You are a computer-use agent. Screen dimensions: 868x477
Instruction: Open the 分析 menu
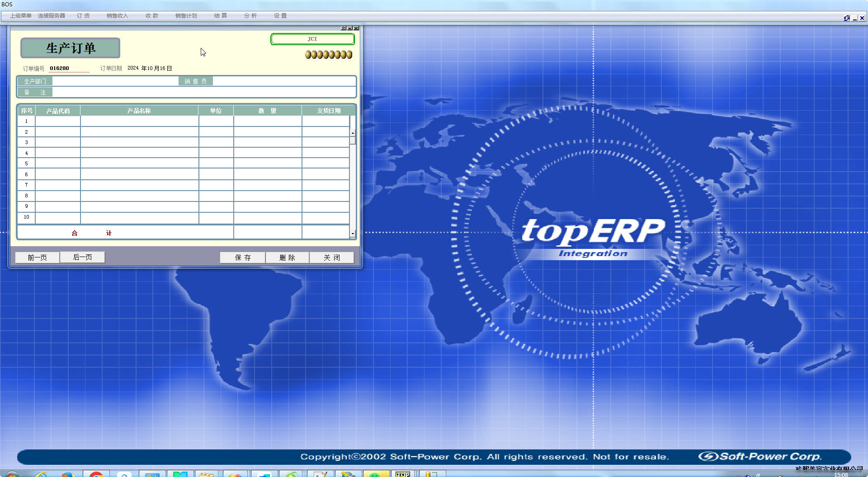pyautogui.click(x=250, y=16)
